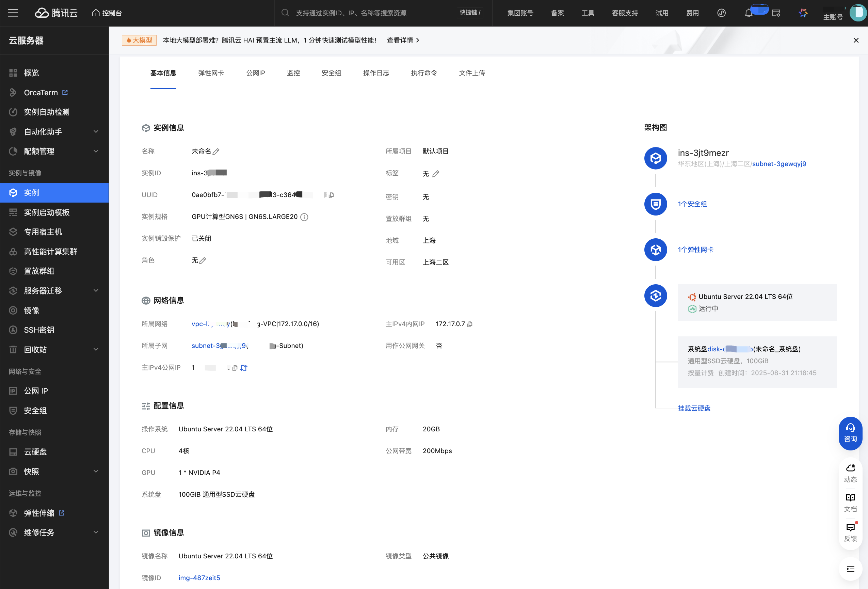Open the 费用 menu

(x=692, y=13)
